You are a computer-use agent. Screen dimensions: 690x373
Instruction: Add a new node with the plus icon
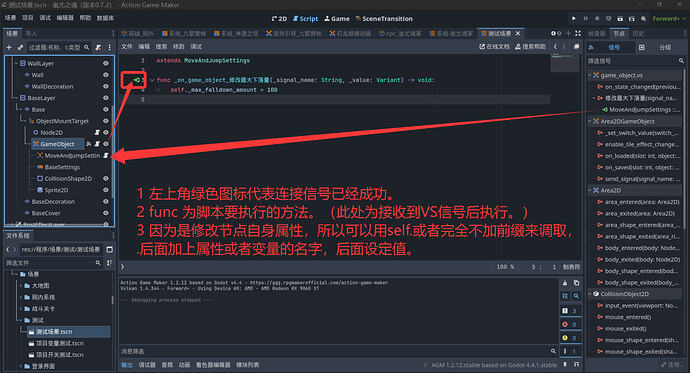9,47
